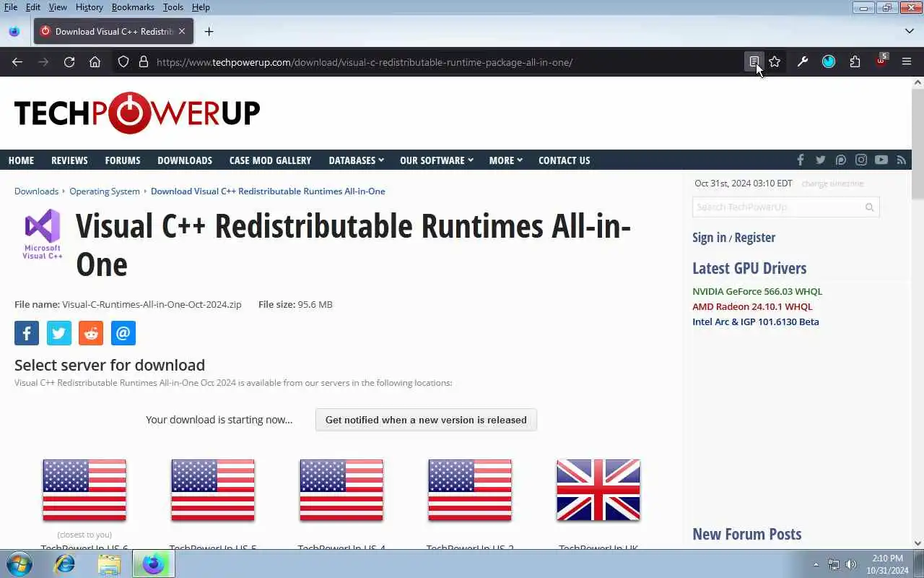The height and width of the screenshot is (578, 924).
Task: Click Sign in link
Action: (x=709, y=238)
